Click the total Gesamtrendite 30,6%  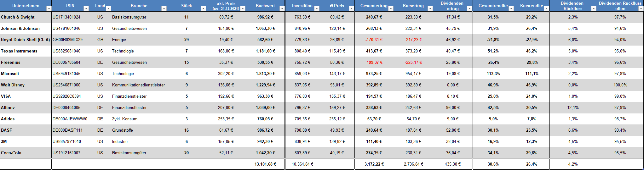[493, 164]
